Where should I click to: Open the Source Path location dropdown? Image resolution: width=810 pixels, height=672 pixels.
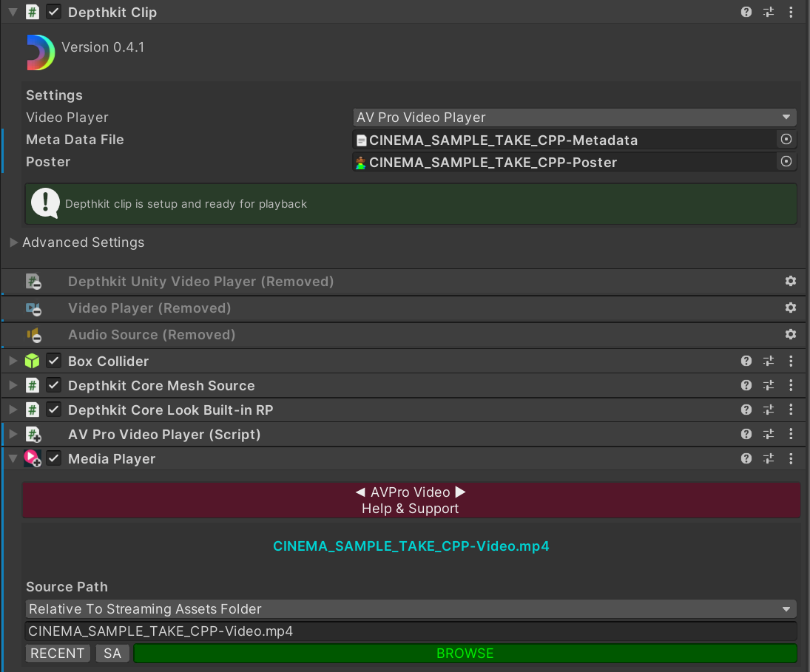[411, 609]
